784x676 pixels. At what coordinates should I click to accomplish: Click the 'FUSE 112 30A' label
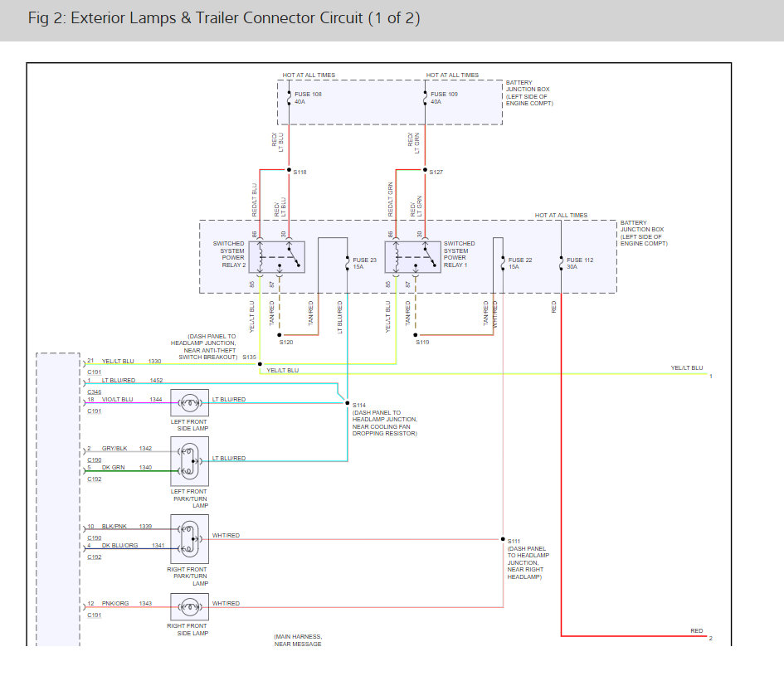point(580,264)
